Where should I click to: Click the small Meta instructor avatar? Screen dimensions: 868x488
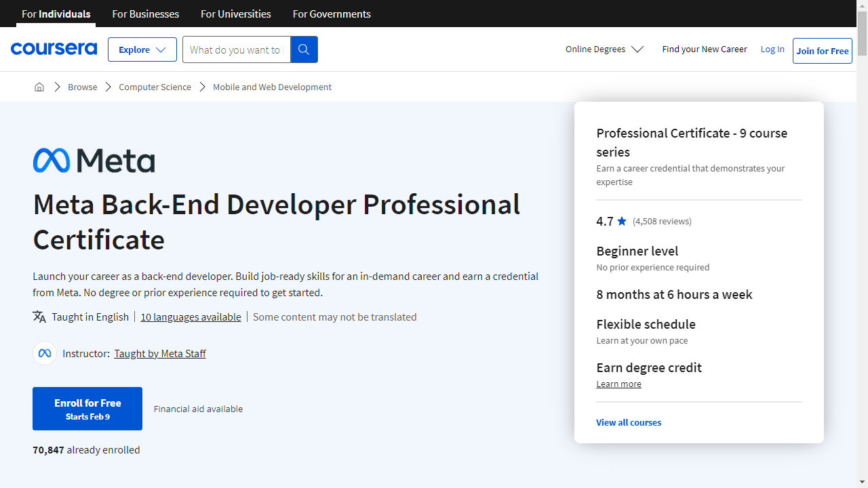coord(45,353)
